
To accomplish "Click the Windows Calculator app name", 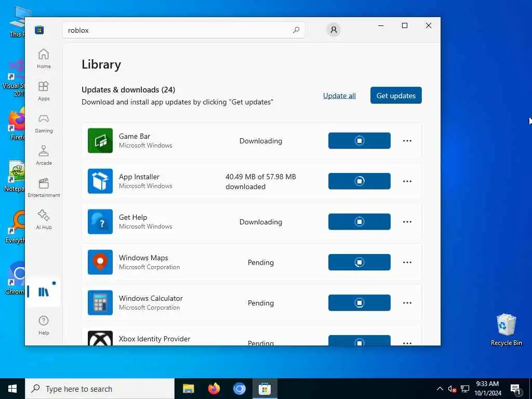I will 151,298.
